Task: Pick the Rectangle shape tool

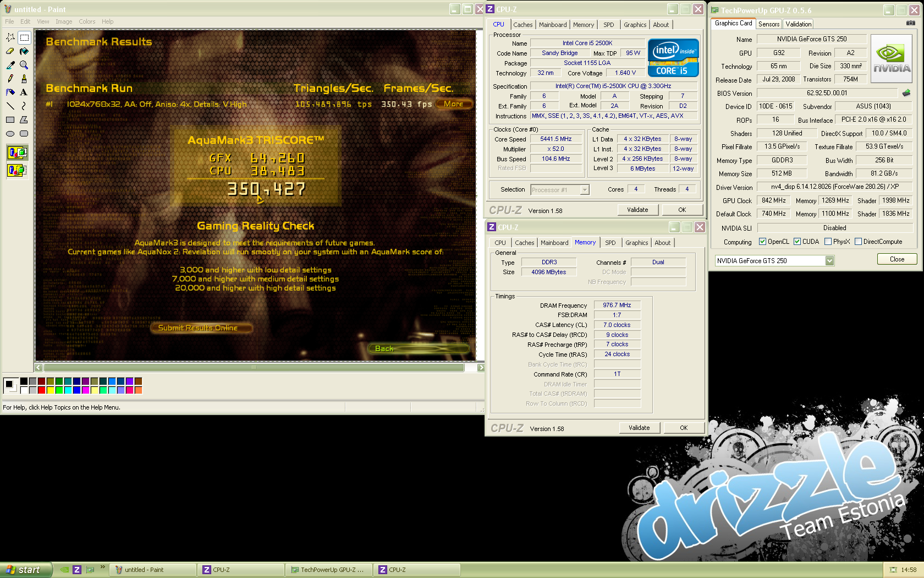Action: 10,120
